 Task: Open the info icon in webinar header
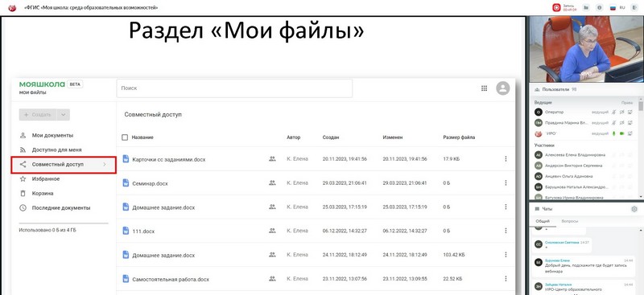(600, 7)
